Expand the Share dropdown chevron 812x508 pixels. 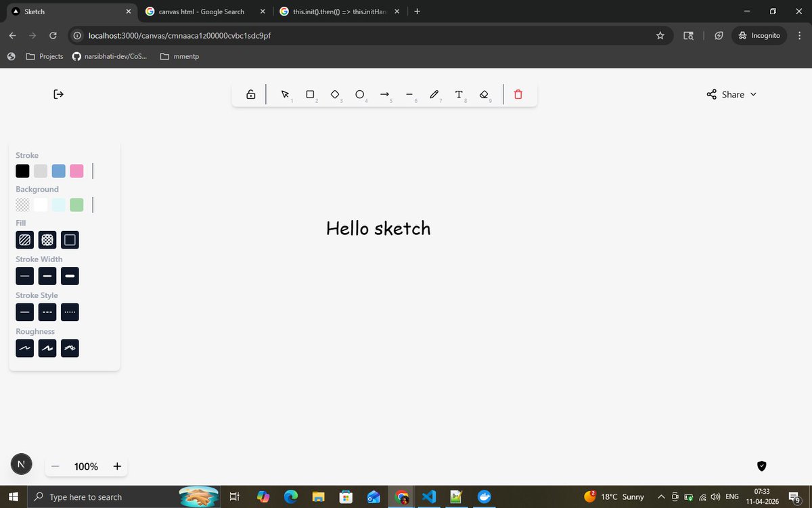coord(752,94)
